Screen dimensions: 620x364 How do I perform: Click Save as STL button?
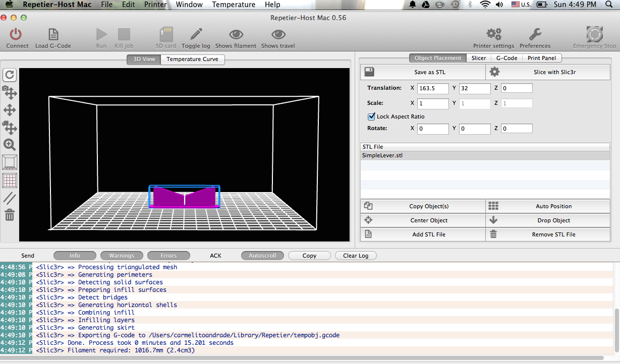tap(423, 72)
